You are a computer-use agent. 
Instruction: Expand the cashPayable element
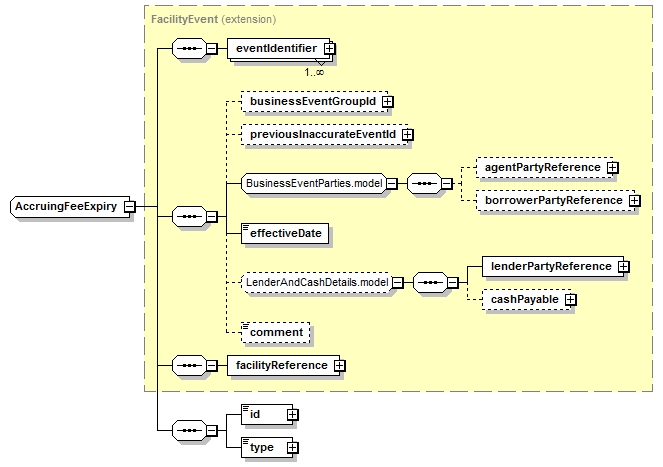point(570,300)
